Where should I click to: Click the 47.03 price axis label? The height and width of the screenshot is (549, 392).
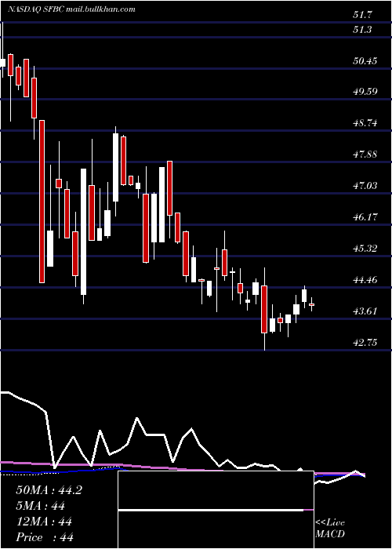[365, 185]
